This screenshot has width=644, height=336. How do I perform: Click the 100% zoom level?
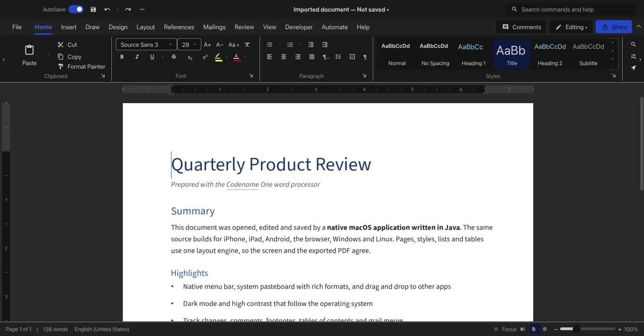pos(631,329)
